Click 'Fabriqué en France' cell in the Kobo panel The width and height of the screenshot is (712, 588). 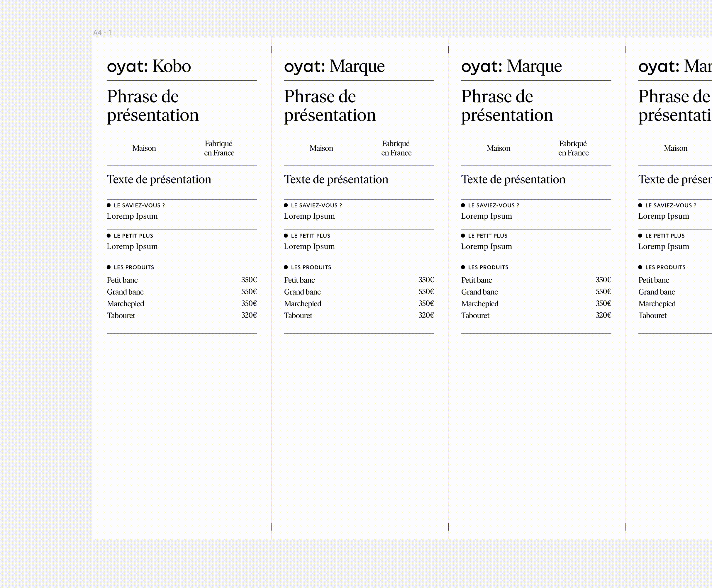tap(219, 148)
